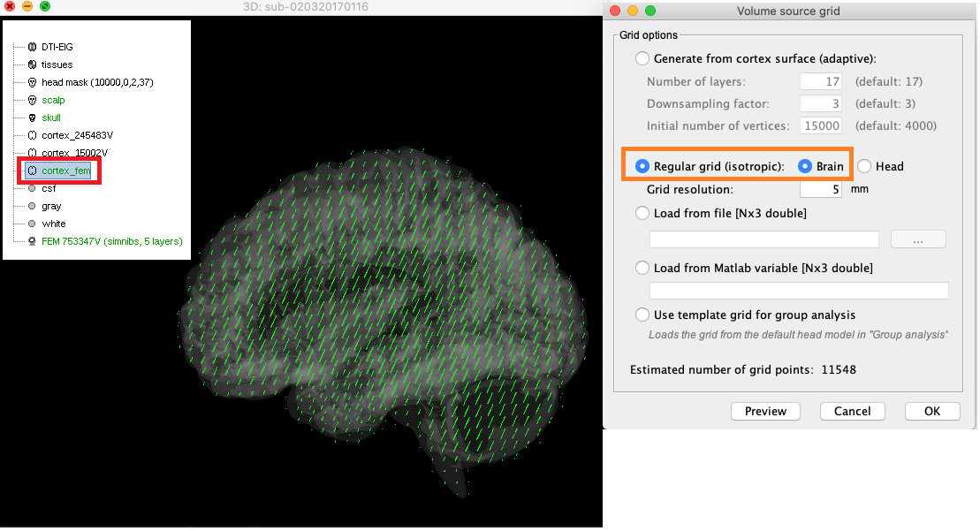Image resolution: width=980 pixels, height=531 pixels.
Task: Click the cortex_fem surface icon
Action: point(33,171)
